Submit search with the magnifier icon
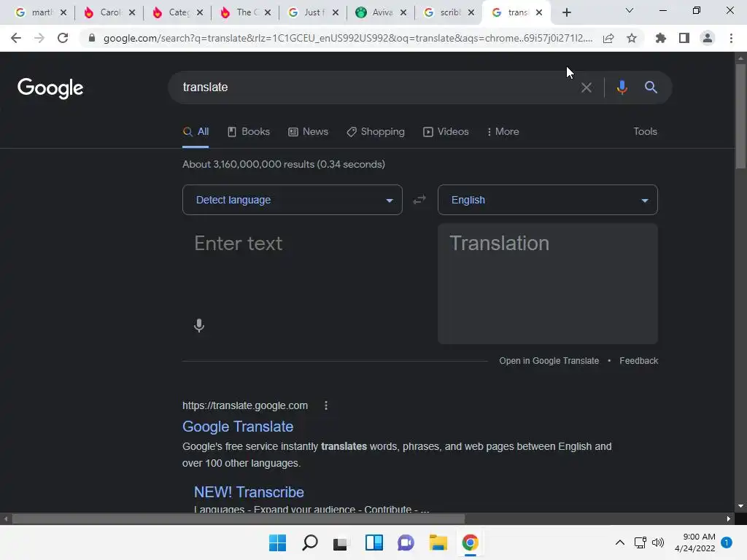 (x=651, y=87)
